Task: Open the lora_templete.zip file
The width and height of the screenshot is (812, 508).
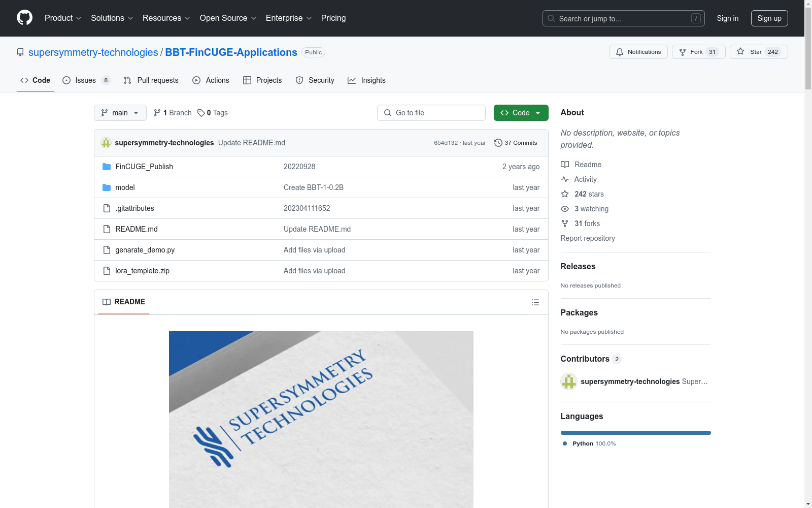Action: click(x=143, y=271)
